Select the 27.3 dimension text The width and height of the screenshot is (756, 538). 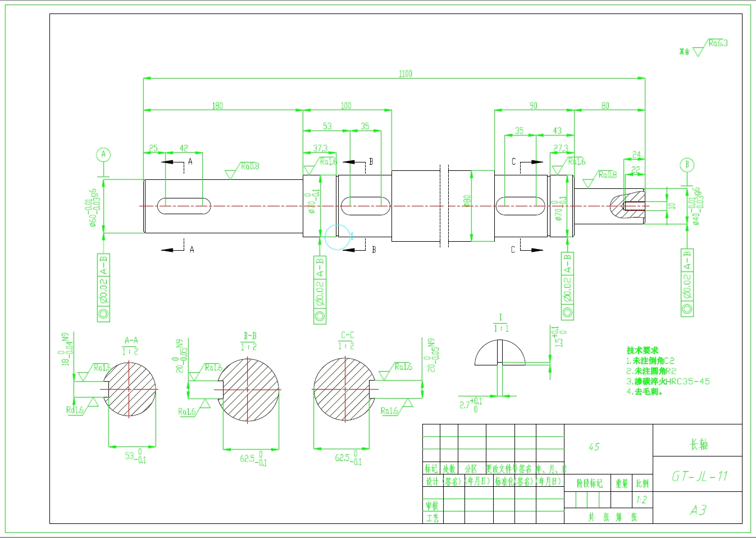561,148
